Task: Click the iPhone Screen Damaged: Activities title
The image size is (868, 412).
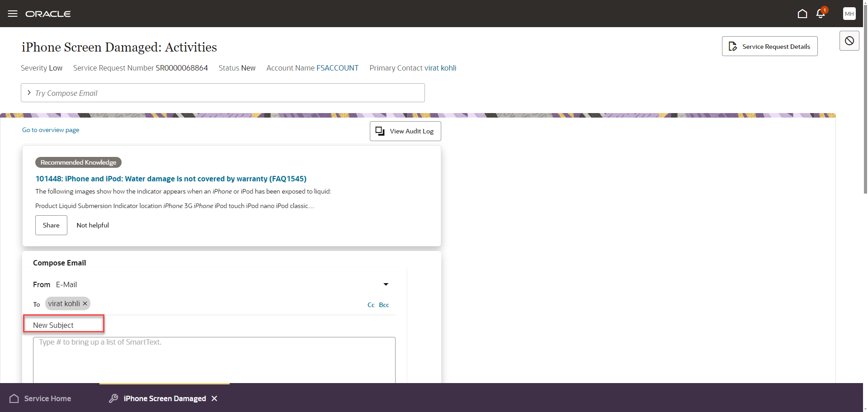Action: (x=119, y=47)
